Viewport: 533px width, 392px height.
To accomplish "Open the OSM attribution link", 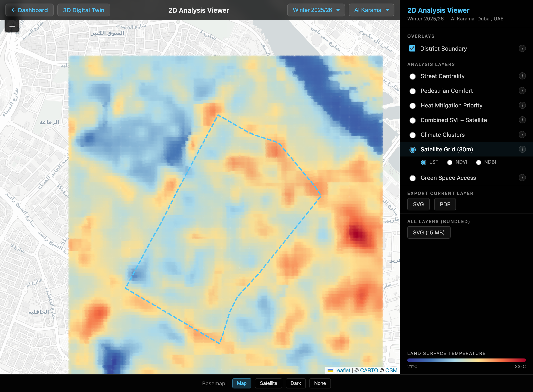I will (x=391, y=370).
